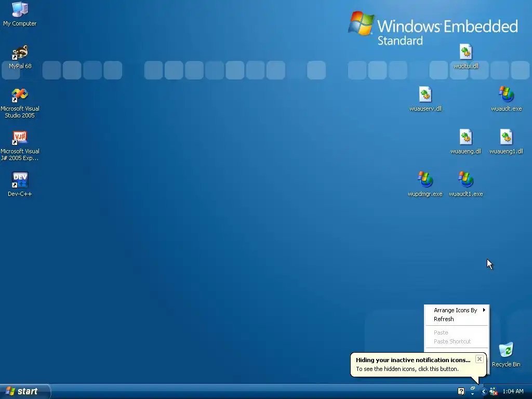Select the wuauserv.dll file icon
Image resolution: width=532 pixels, height=399 pixels.
point(425,99)
